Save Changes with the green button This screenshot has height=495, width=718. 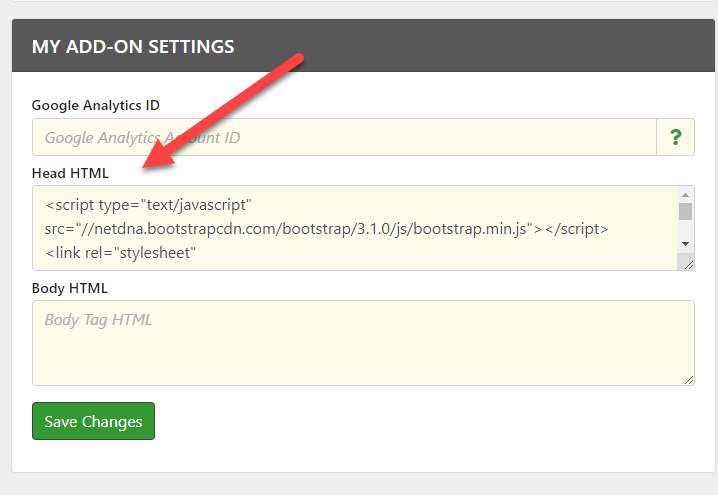click(93, 421)
